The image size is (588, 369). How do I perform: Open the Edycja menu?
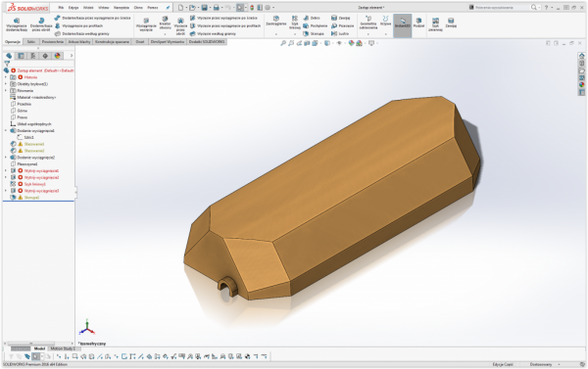[x=73, y=8]
